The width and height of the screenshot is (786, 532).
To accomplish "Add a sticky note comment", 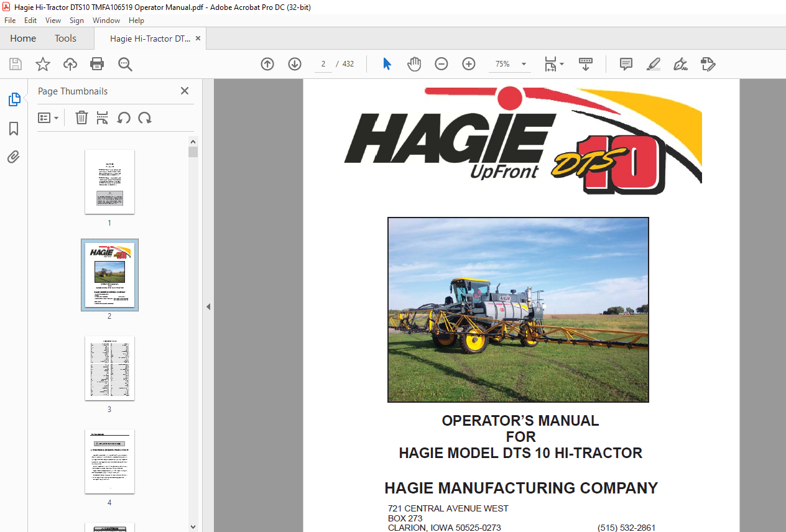I will click(626, 64).
